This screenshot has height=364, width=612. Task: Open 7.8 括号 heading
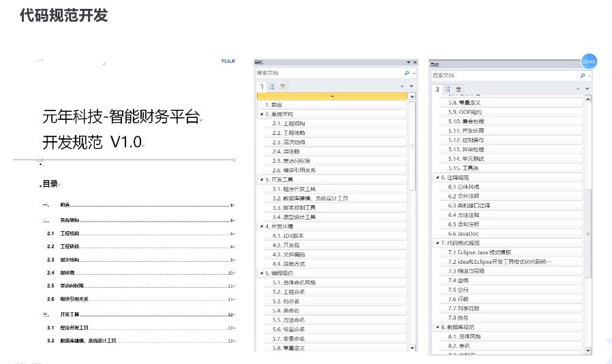pos(512,318)
